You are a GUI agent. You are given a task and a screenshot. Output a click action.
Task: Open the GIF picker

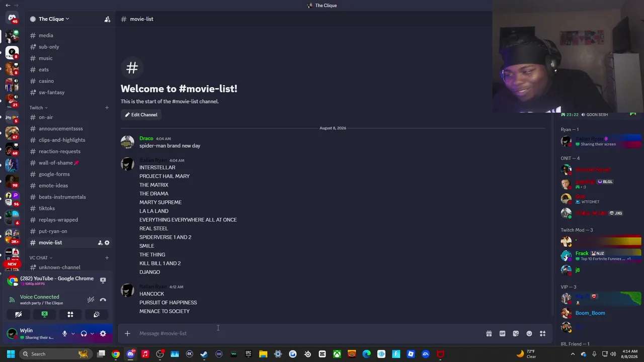coord(502,333)
